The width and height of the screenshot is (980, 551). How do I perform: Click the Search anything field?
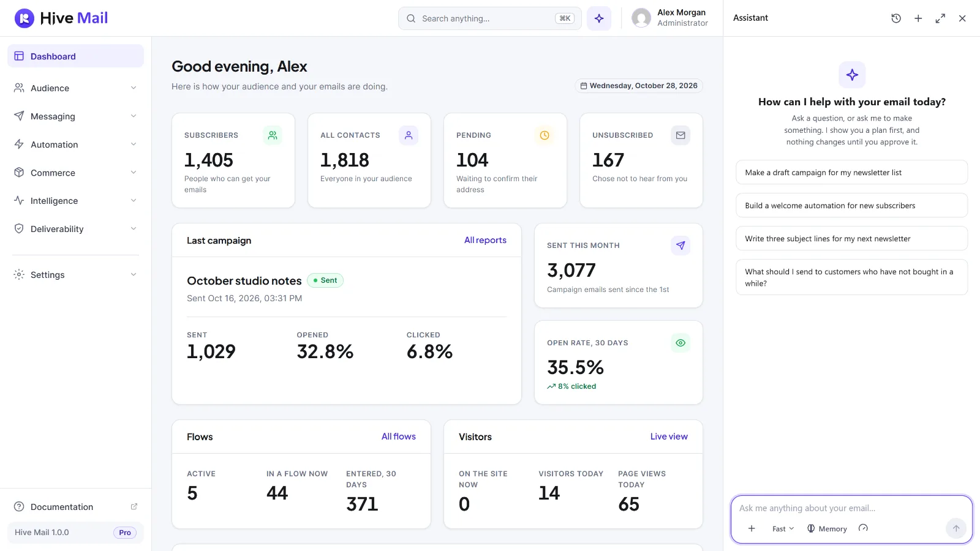(x=490, y=18)
